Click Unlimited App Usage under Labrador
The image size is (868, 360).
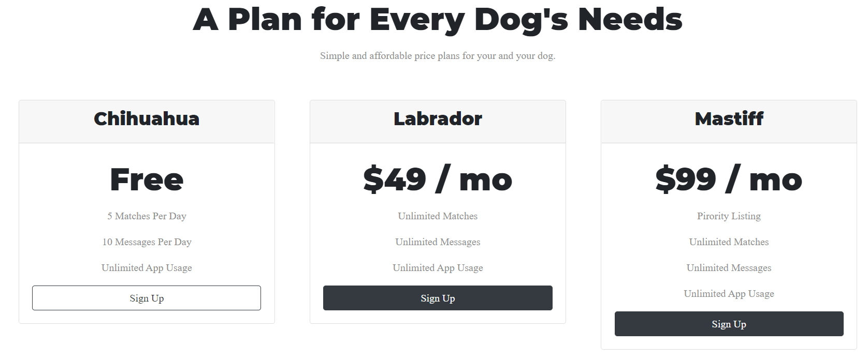pos(438,268)
